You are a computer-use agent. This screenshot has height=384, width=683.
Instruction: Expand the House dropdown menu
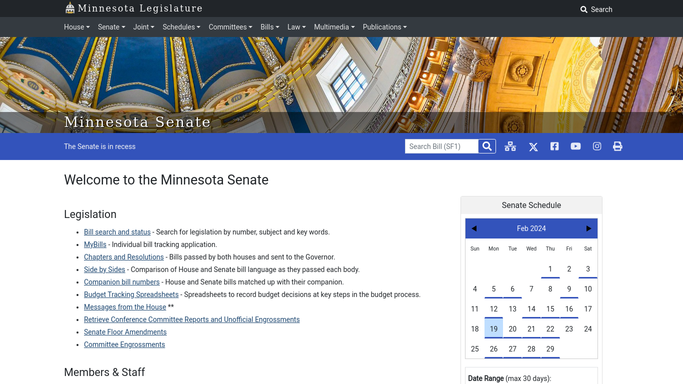pyautogui.click(x=77, y=27)
